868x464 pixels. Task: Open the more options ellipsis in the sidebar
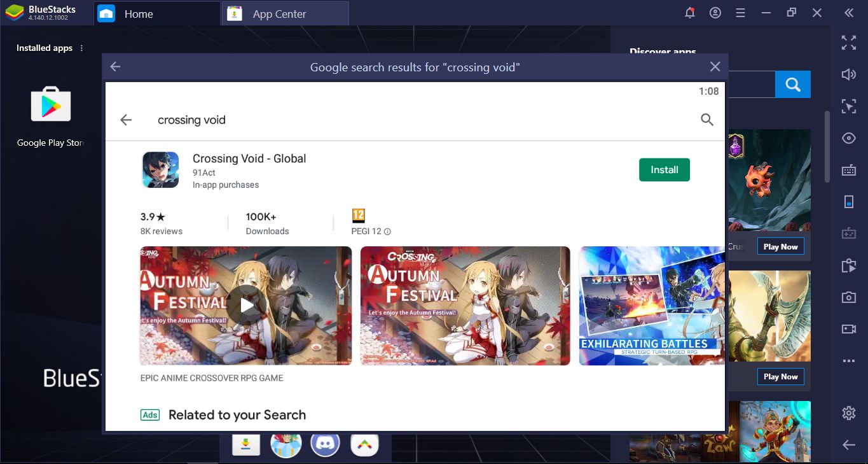(x=849, y=361)
